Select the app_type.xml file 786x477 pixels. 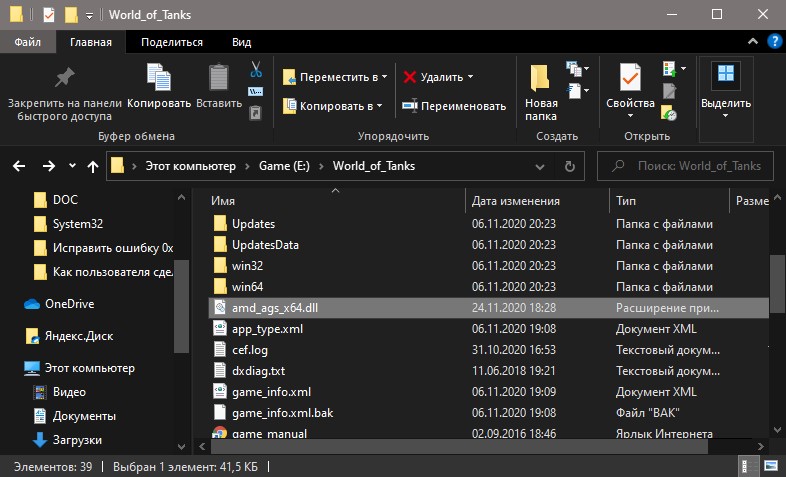point(488,329)
